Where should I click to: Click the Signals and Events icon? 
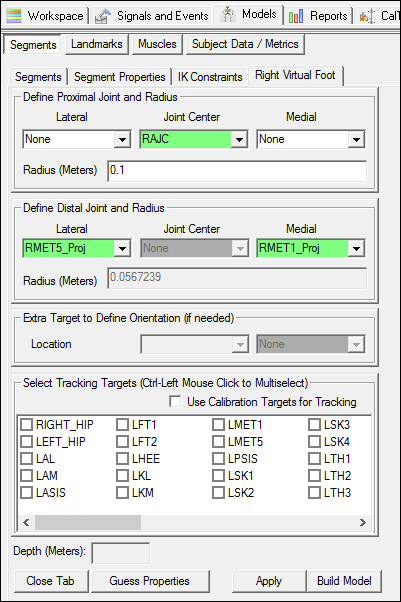pyautogui.click(x=103, y=16)
